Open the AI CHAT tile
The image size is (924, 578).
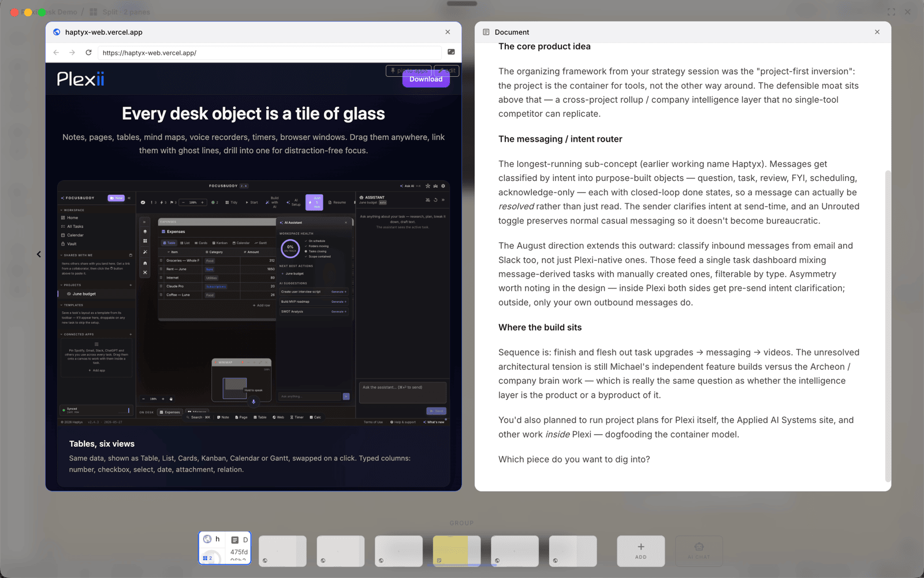click(699, 550)
